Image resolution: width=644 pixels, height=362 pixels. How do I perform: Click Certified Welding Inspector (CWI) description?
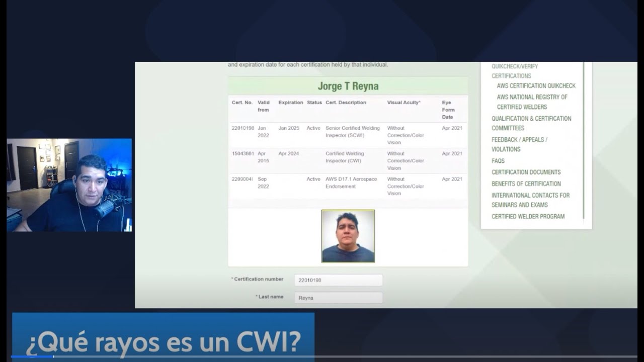pos(345,157)
